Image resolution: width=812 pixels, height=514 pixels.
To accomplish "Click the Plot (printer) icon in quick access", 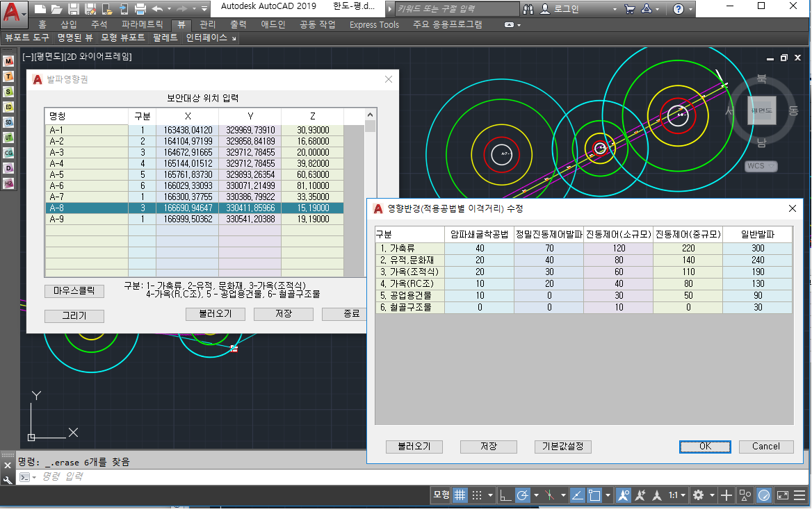I will (140, 9).
